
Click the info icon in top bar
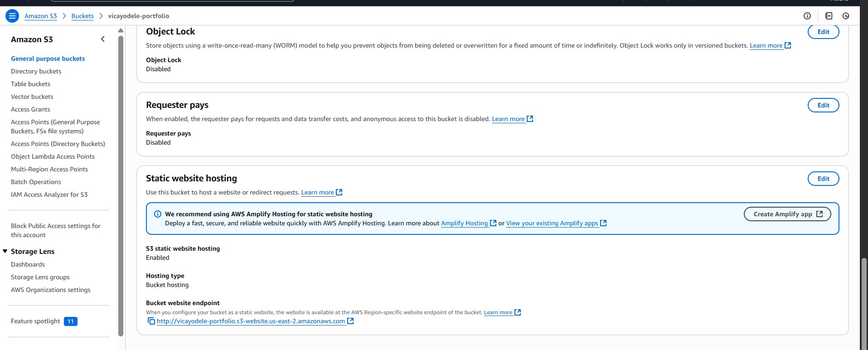tap(807, 16)
